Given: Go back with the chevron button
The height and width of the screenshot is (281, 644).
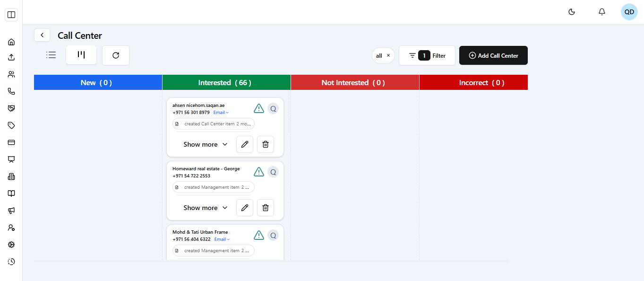Looking at the screenshot, I should click(42, 35).
